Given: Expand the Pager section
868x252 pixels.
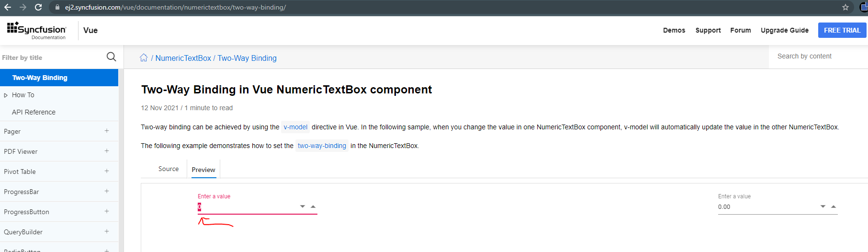Looking at the screenshot, I should pyautogui.click(x=107, y=131).
